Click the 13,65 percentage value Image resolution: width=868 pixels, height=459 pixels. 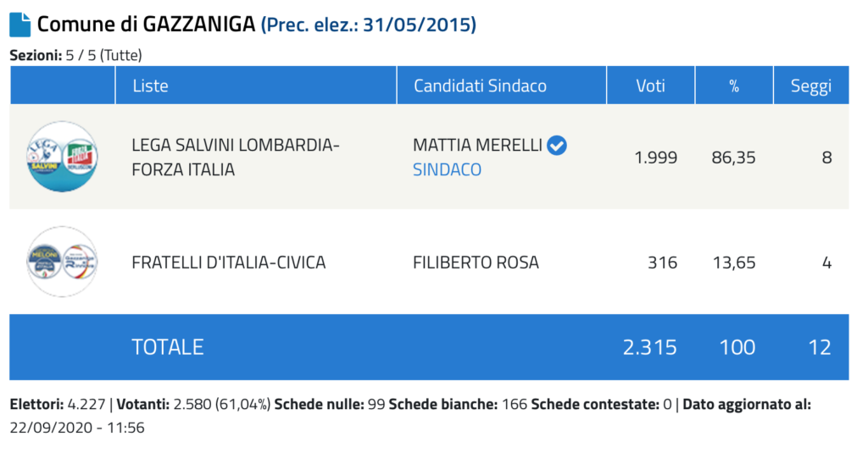tap(734, 263)
